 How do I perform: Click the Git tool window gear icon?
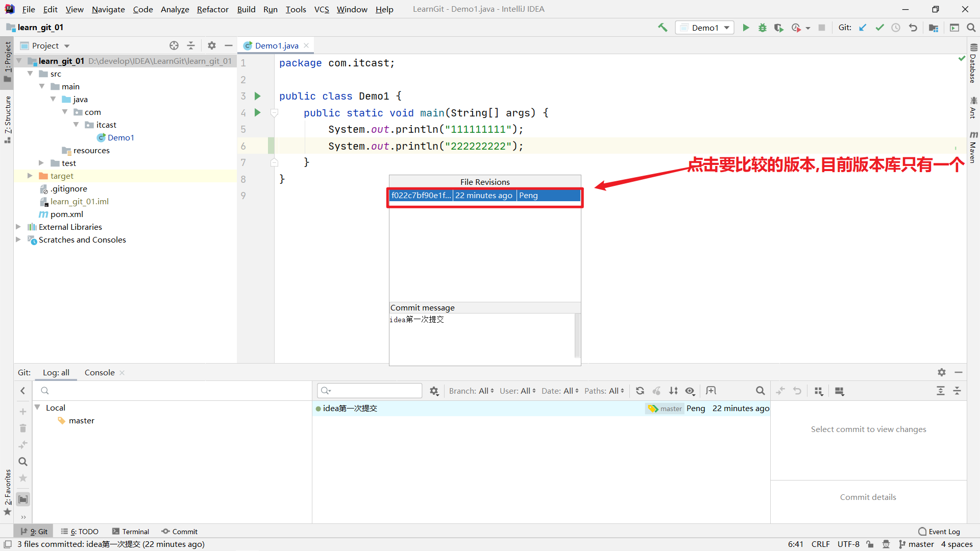coord(942,372)
